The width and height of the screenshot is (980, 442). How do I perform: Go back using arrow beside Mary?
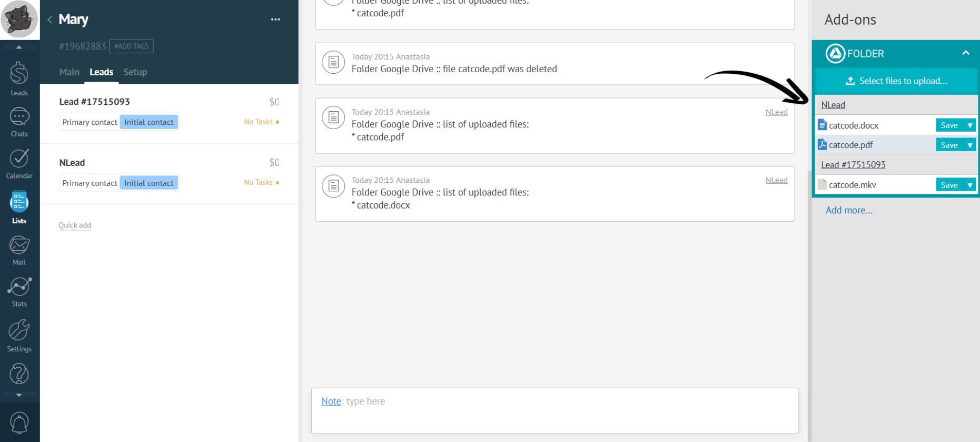[x=50, y=20]
